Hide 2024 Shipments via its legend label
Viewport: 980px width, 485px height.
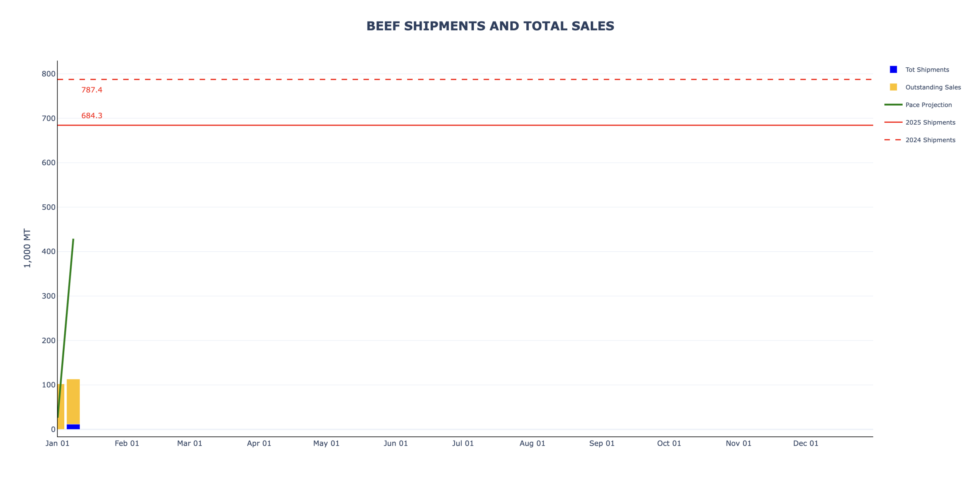930,140
